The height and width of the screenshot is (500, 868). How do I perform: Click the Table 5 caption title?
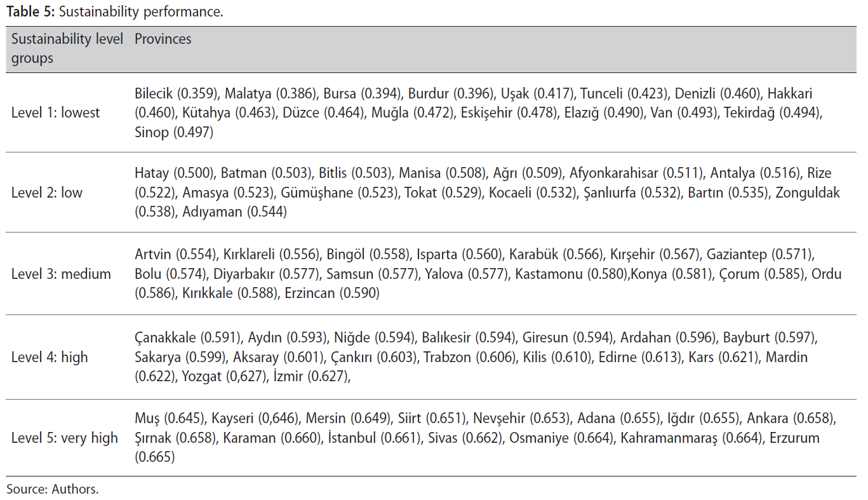coord(114,11)
